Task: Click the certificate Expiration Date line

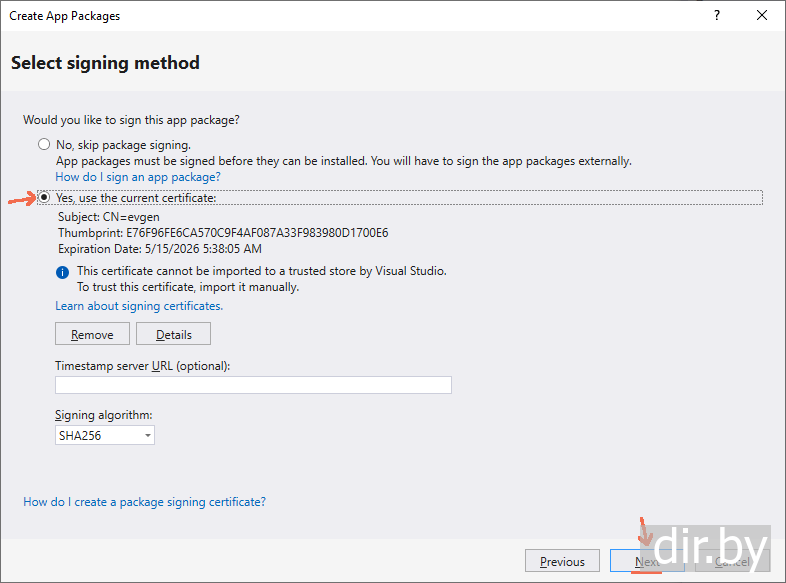Action: point(160,249)
